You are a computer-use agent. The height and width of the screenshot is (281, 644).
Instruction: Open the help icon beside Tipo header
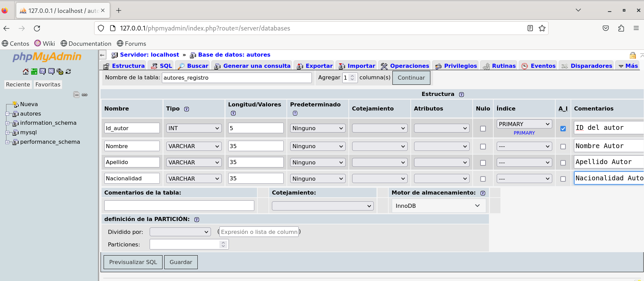tap(187, 109)
